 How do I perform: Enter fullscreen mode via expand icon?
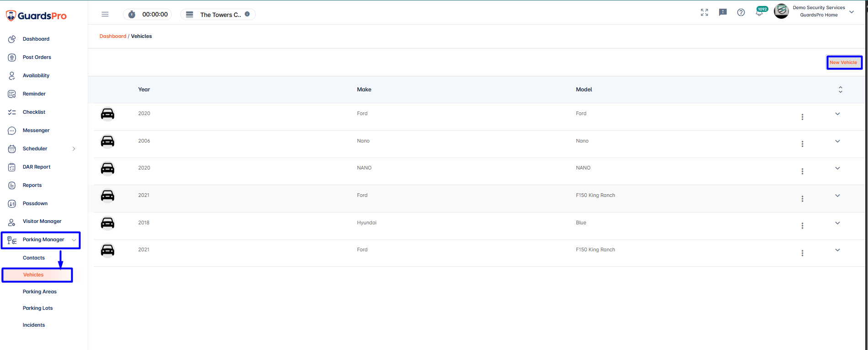(704, 12)
